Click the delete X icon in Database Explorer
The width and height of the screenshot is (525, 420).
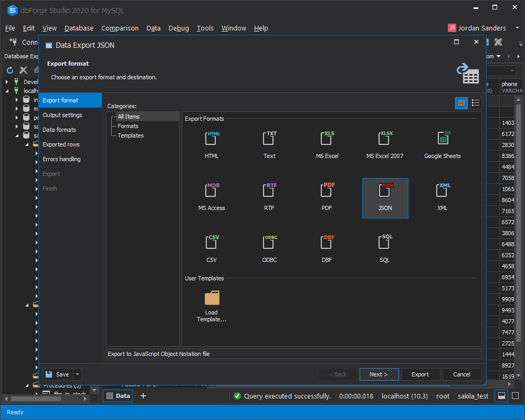coord(24,70)
